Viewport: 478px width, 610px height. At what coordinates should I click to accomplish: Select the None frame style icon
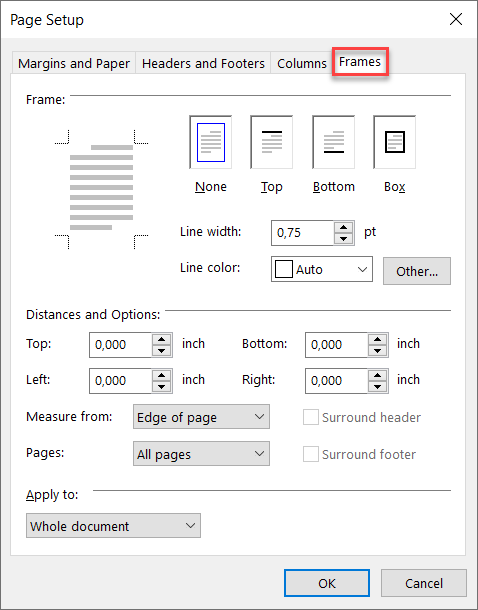point(210,142)
